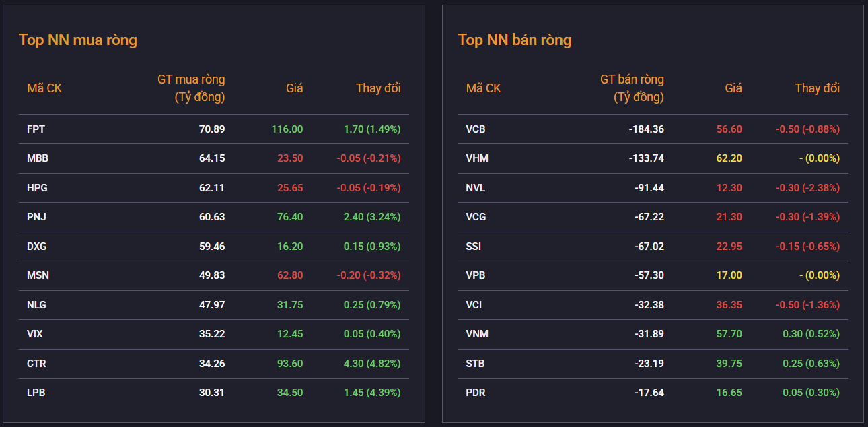868x427 pixels.
Task: Open the NVL ticker
Action: (475, 188)
